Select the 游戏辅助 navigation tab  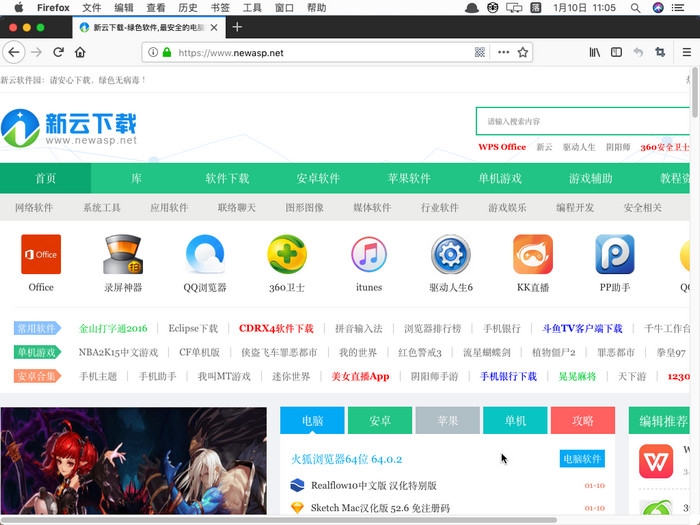pyautogui.click(x=591, y=178)
